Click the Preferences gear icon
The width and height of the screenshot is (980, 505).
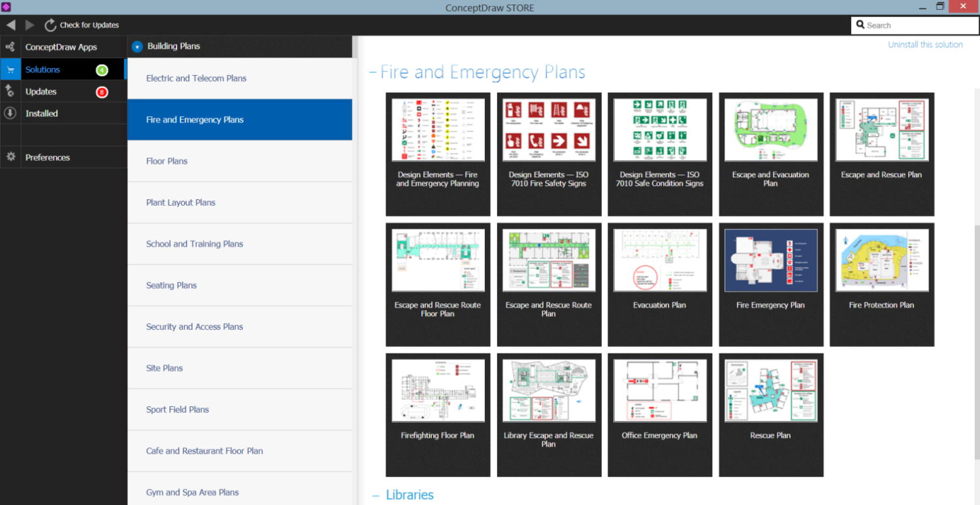10,157
